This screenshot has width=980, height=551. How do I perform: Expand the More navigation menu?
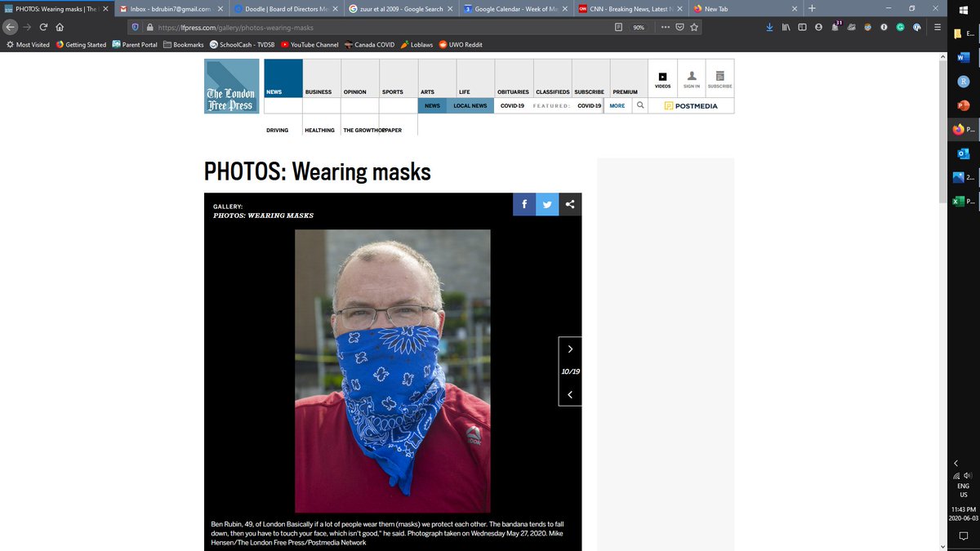click(x=617, y=105)
